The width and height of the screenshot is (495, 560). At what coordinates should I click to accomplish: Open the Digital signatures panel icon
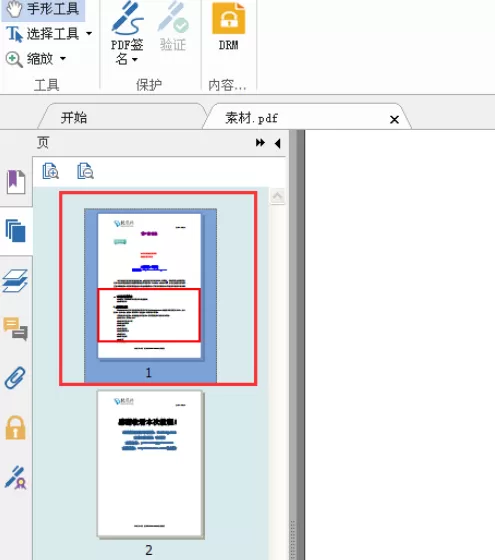tap(16, 478)
